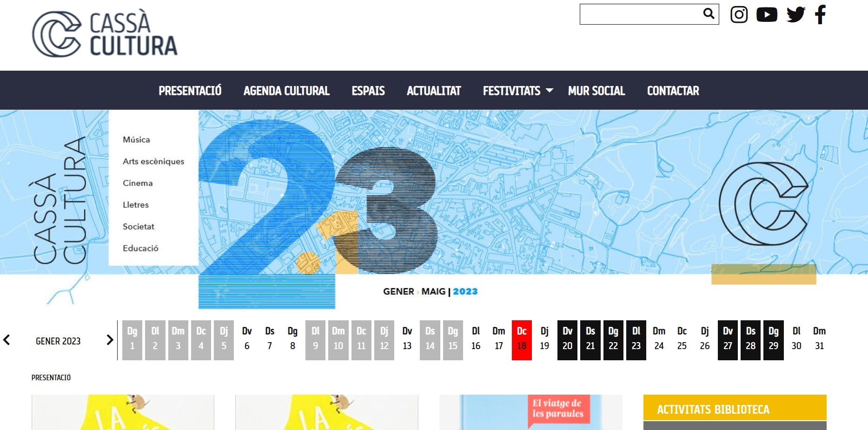Open the Instagram profile icon
868x430 pixels.
(x=739, y=14)
